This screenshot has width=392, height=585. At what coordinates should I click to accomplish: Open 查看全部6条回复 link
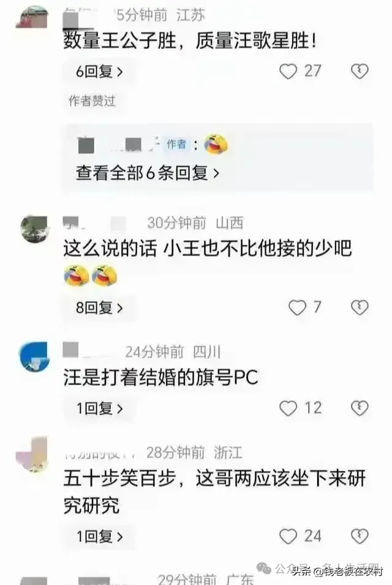point(148,173)
